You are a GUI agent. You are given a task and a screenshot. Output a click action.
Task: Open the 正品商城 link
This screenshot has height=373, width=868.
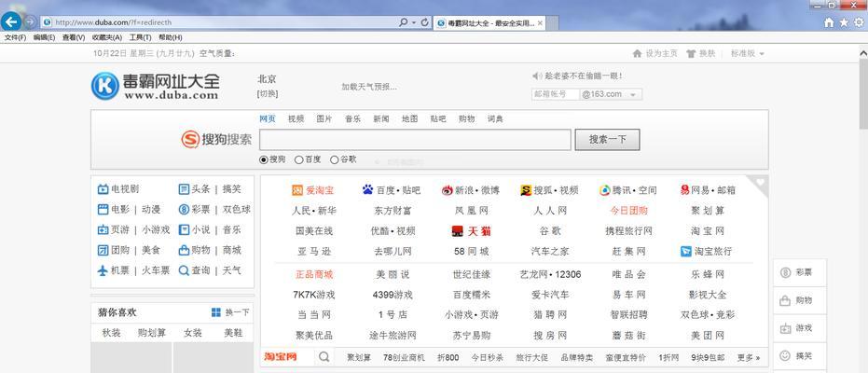point(314,274)
